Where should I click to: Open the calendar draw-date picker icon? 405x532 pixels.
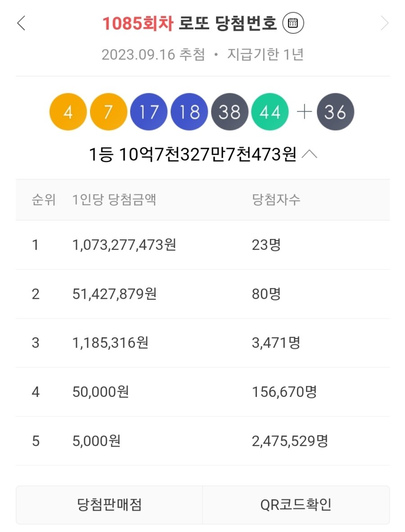pyautogui.click(x=293, y=23)
